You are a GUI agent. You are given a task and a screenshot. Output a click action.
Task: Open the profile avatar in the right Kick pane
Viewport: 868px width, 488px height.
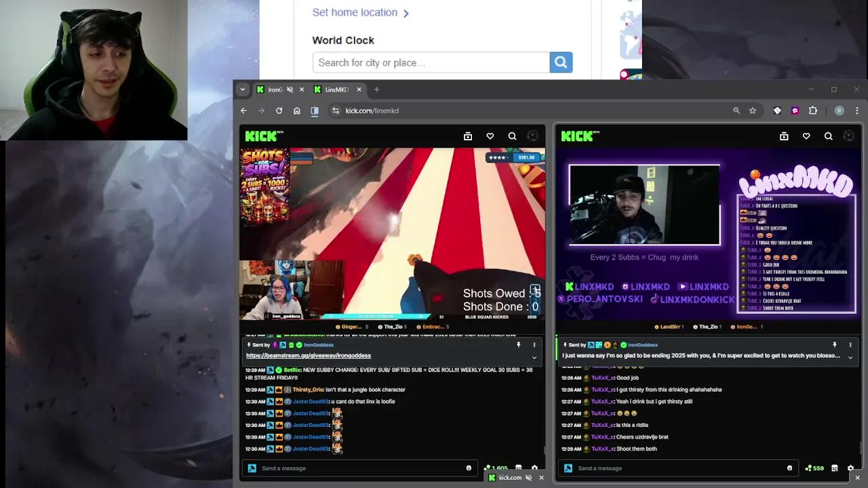(x=849, y=136)
